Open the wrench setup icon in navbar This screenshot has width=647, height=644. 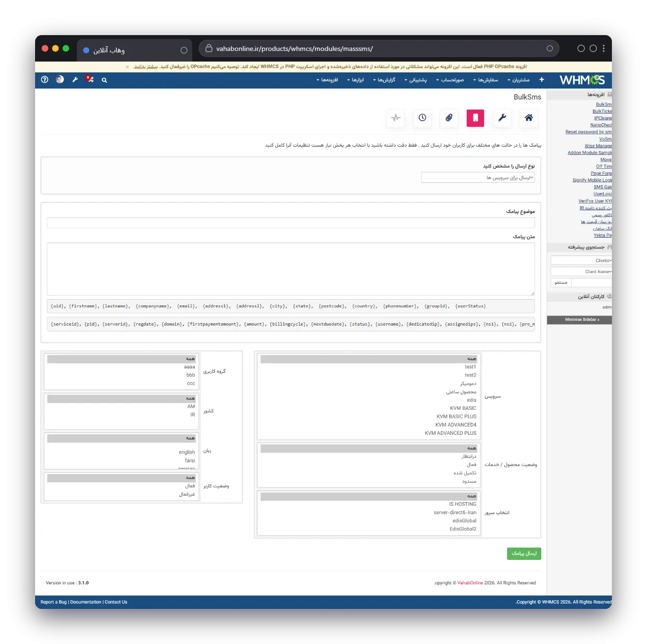coord(75,80)
